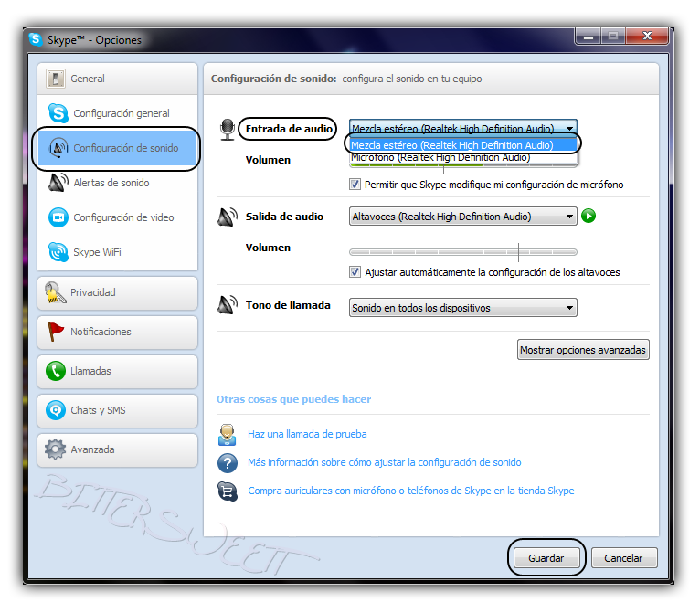Image resolution: width=700 pixels, height=613 pixels.
Task: Minimize the Skype Opciones window
Action: 589,37
